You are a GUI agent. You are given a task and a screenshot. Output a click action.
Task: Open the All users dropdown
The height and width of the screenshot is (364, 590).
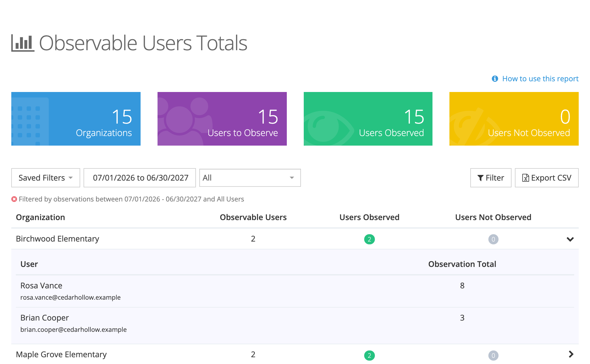pos(250,178)
